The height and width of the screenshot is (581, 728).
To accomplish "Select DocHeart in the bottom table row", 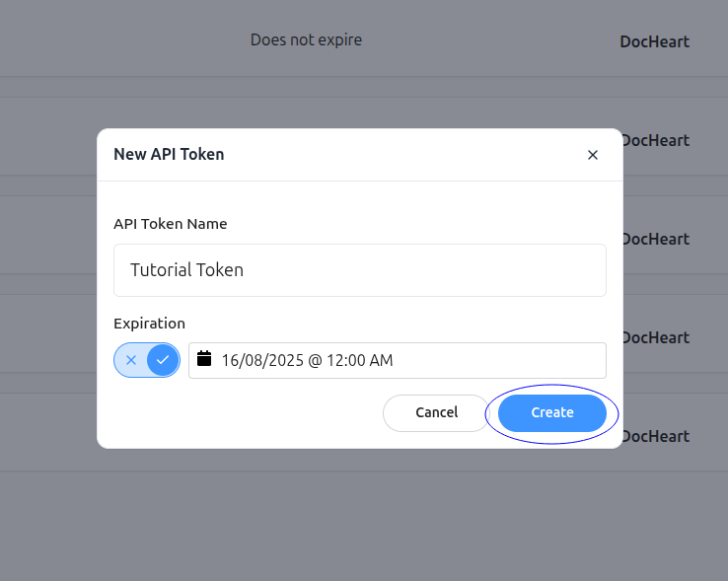I will (657, 436).
